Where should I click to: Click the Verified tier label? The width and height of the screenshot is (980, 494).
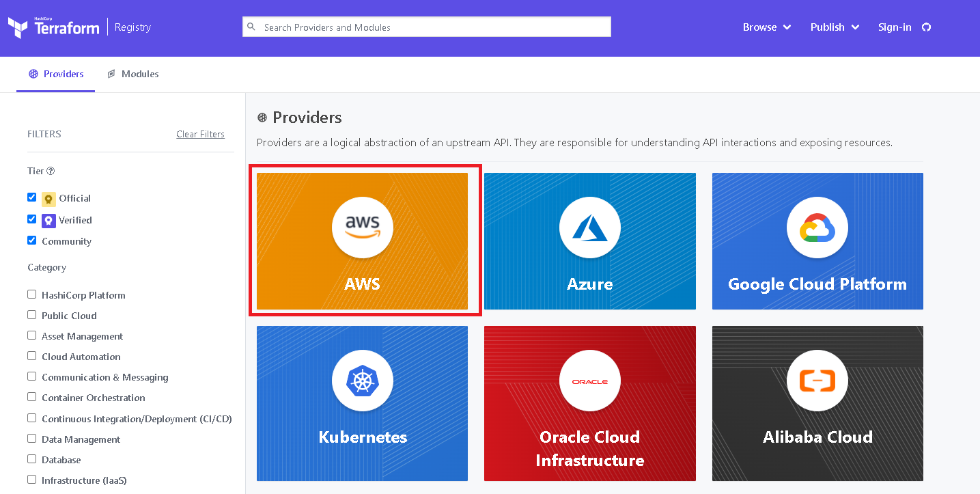click(75, 220)
